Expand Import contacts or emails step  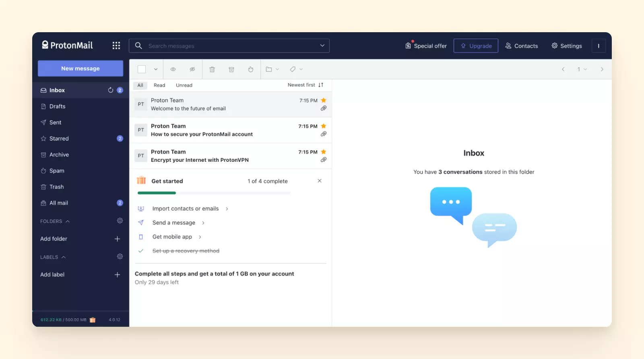(x=185, y=208)
